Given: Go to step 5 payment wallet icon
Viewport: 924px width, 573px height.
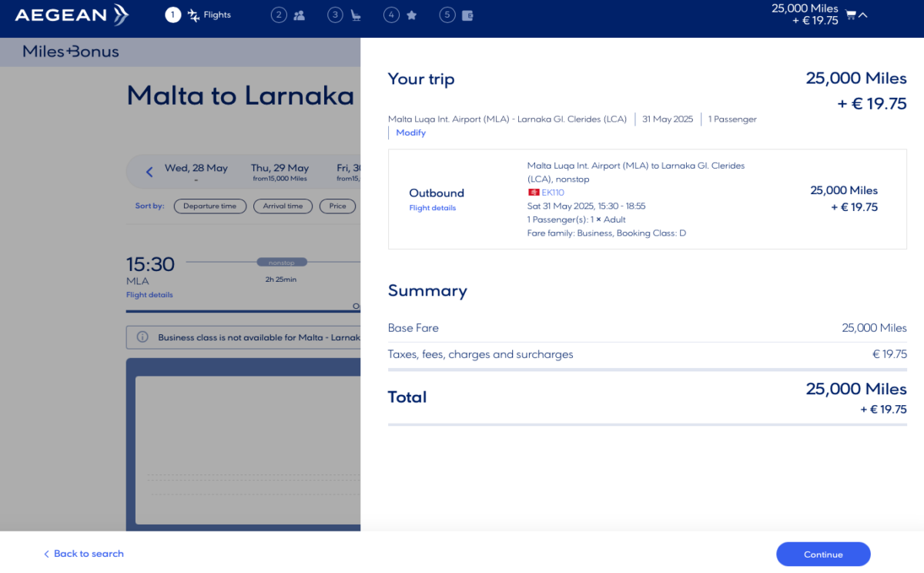Looking at the screenshot, I should [467, 15].
